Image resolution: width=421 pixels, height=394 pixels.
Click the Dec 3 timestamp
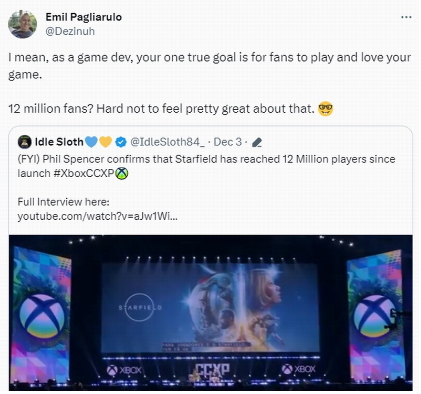(x=227, y=142)
